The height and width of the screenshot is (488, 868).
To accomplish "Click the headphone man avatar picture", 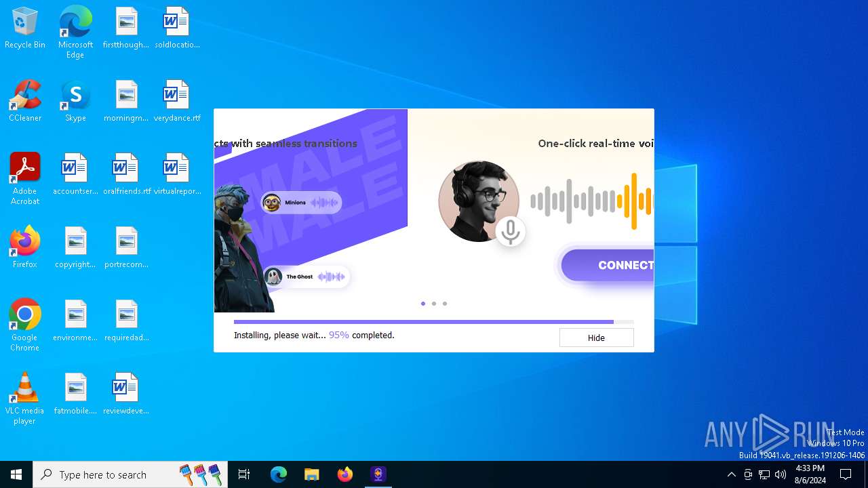I will [x=479, y=201].
